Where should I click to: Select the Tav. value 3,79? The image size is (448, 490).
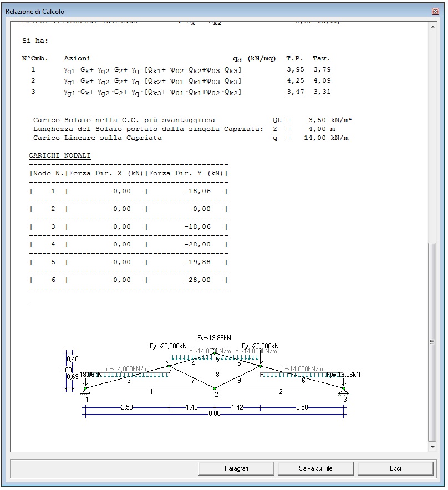322,69
